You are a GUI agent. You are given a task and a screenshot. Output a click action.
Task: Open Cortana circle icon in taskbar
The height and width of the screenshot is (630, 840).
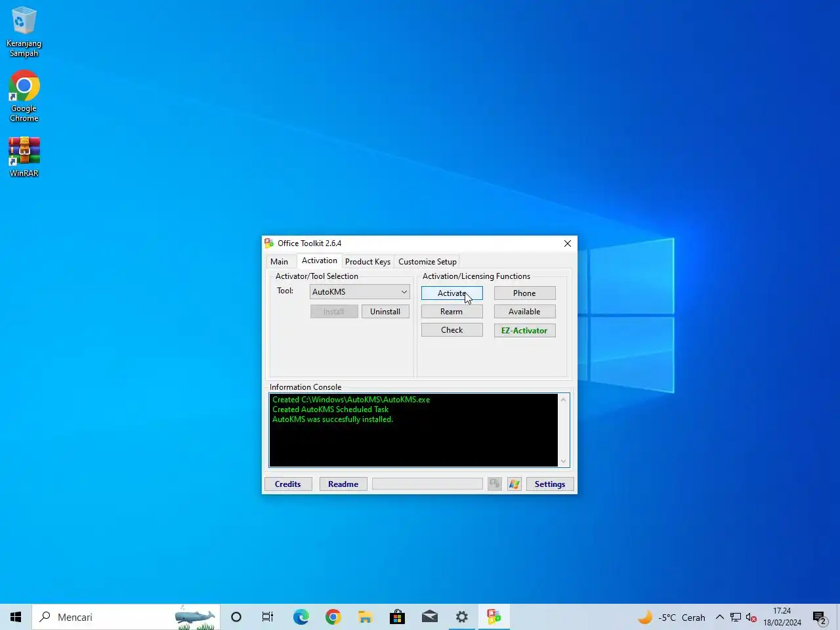(x=236, y=617)
